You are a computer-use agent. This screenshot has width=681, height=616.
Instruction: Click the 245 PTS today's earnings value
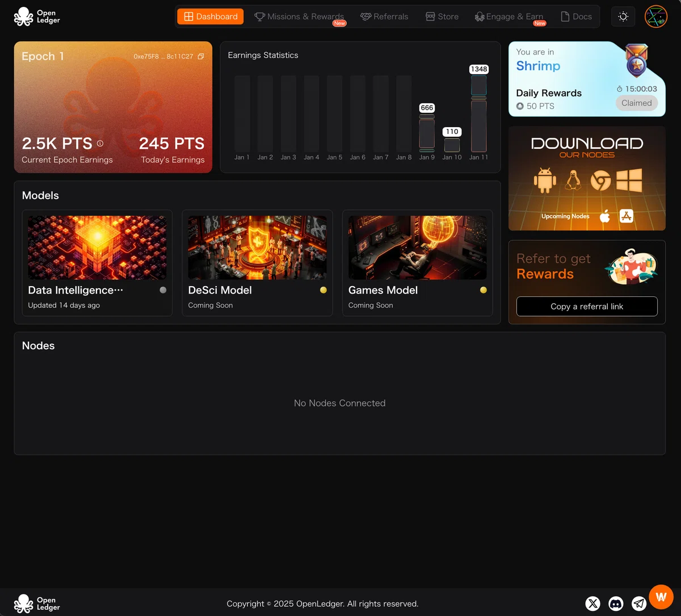[171, 144]
